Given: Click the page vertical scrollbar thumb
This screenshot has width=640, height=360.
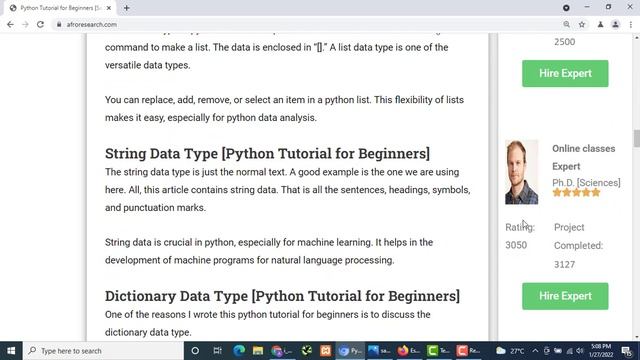Looking at the screenshot, I should [636, 138].
